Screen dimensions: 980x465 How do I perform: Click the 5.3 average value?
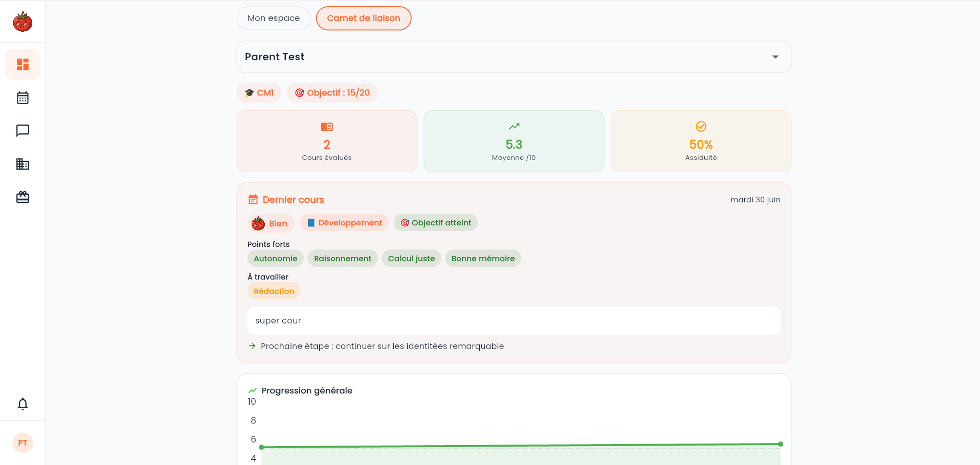[514, 145]
